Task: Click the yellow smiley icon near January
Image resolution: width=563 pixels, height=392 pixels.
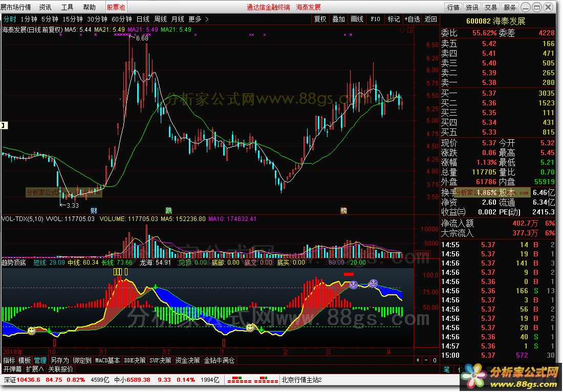Action: tap(250, 328)
